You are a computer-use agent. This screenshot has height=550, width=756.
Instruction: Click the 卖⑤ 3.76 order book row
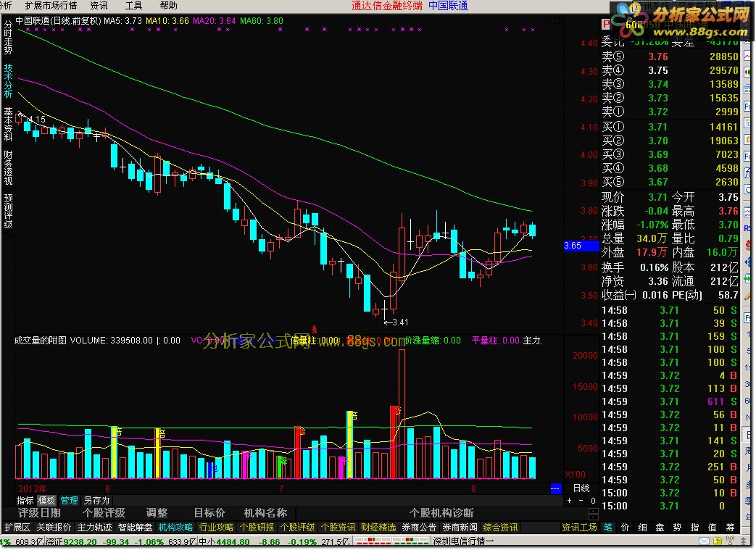click(x=670, y=57)
